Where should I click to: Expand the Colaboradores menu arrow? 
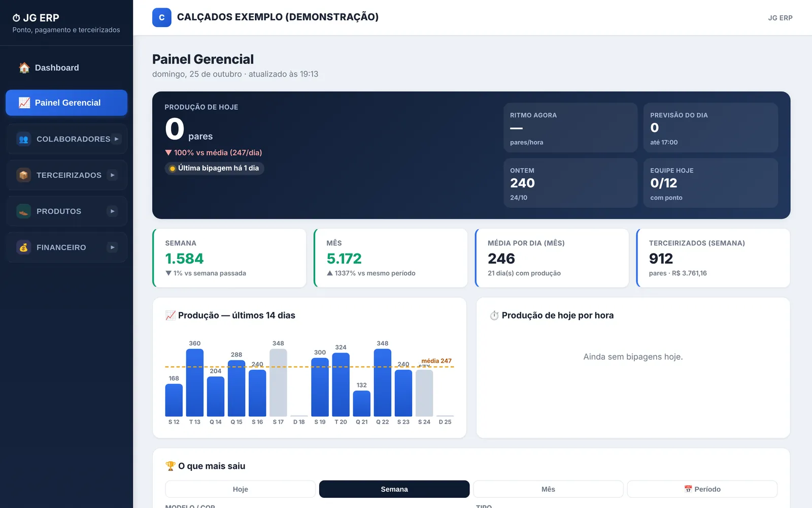(x=116, y=139)
